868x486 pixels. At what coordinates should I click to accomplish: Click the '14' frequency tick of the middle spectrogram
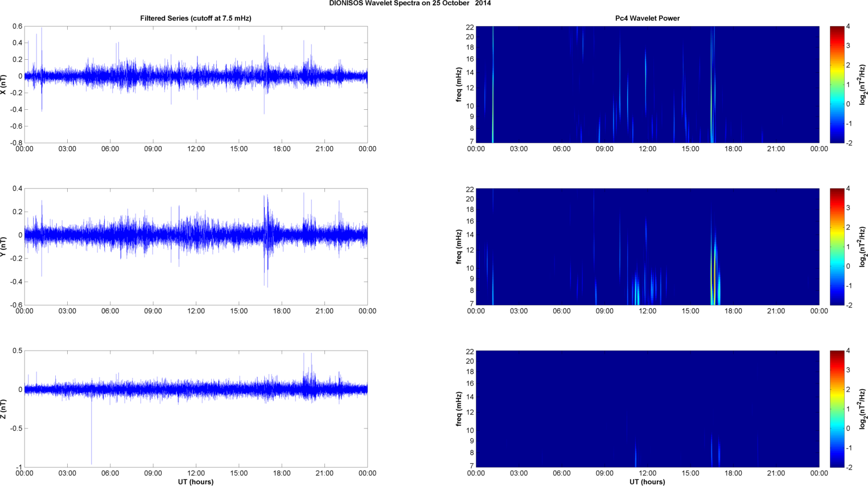tap(470, 235)
